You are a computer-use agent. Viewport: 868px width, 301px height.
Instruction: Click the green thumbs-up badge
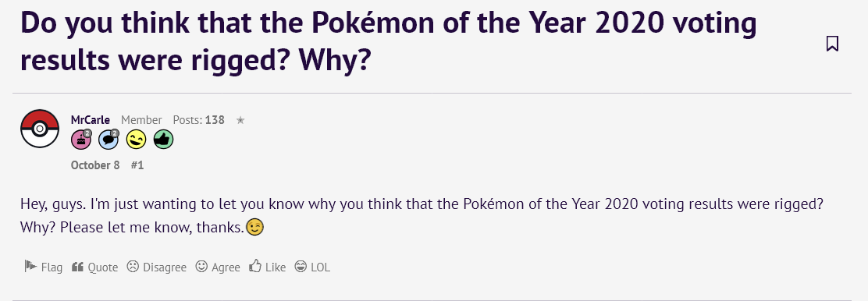163,140
